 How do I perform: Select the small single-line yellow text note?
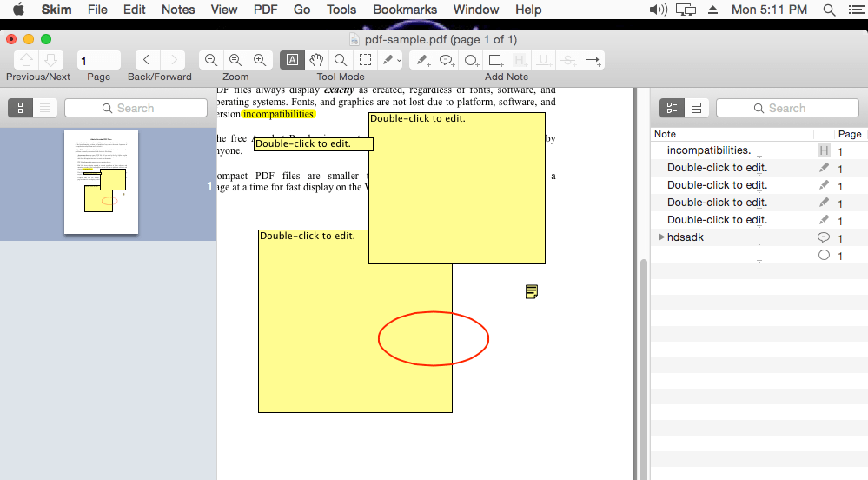(x=314, y=144)
